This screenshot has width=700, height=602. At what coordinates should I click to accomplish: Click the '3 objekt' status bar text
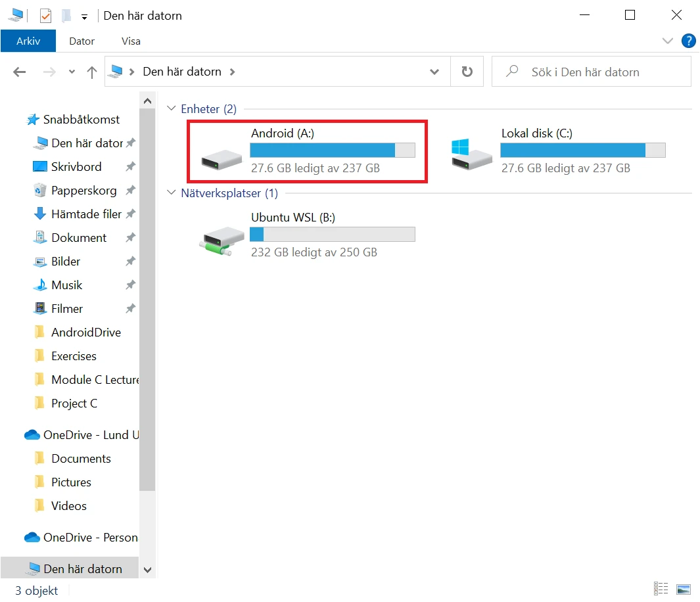(x=37, y=590)
